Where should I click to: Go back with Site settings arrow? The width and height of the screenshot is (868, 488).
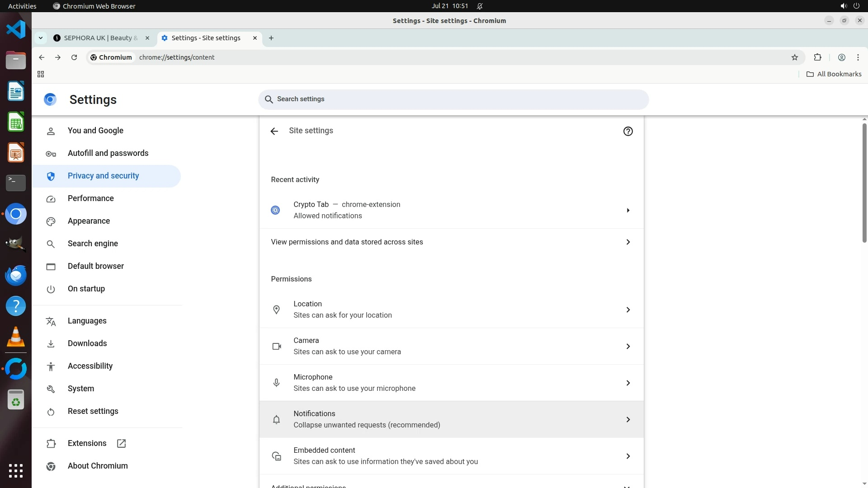pyautogui.click(x=274, y=131)
